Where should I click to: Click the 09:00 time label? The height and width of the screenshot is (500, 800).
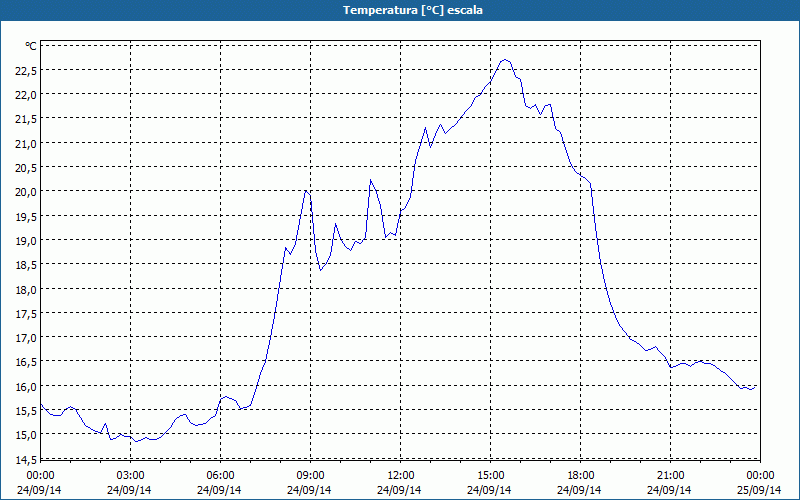(x=310, y=476)
